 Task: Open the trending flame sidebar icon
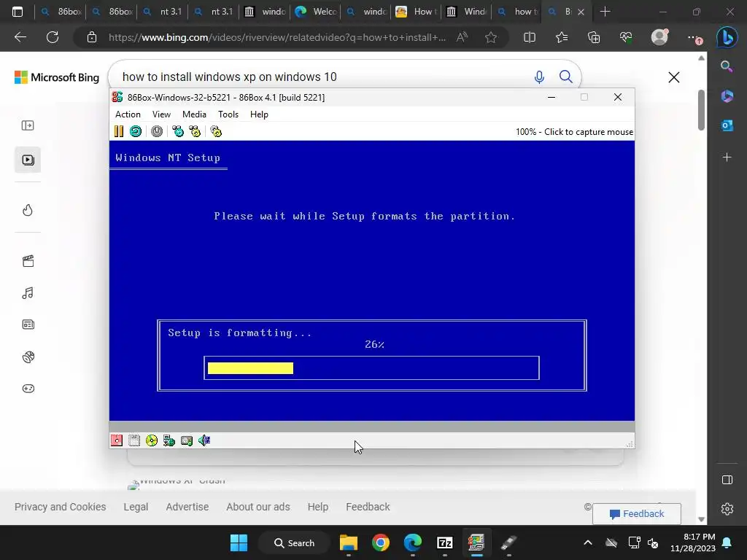[28, 210]
